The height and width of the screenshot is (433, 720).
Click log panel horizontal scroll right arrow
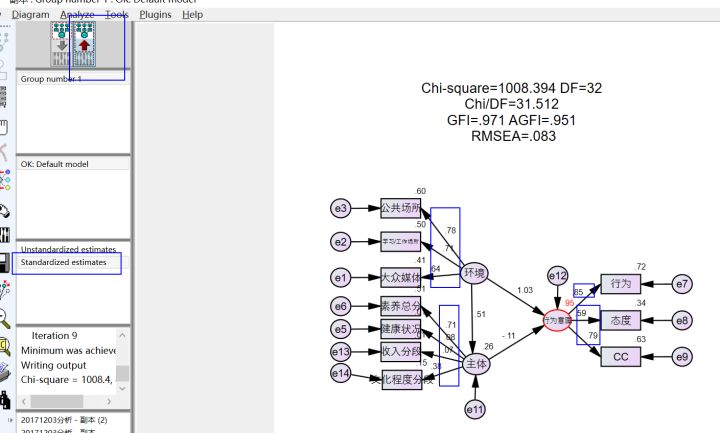pos(109,401)
